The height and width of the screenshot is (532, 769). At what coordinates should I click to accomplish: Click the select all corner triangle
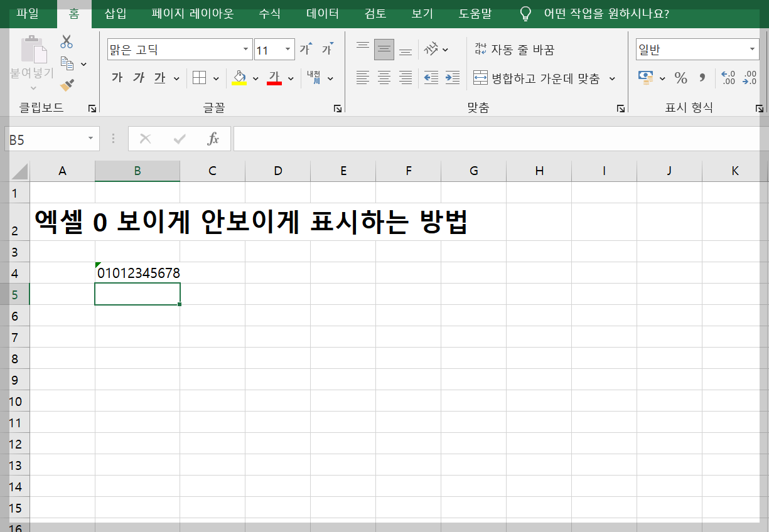pos(19,171)
